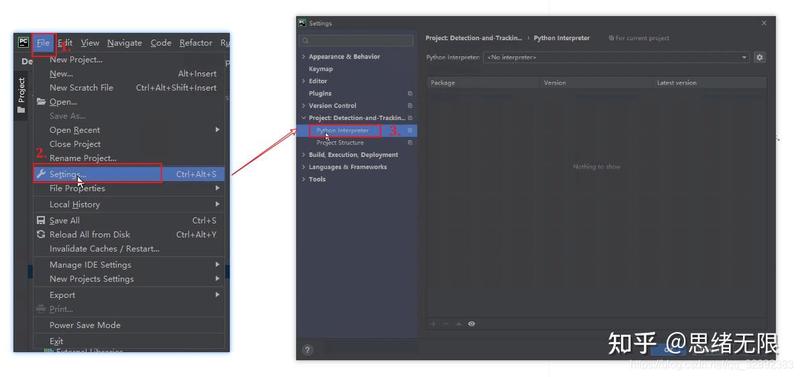Click the folder icon beside Open...

coord(41,102)
